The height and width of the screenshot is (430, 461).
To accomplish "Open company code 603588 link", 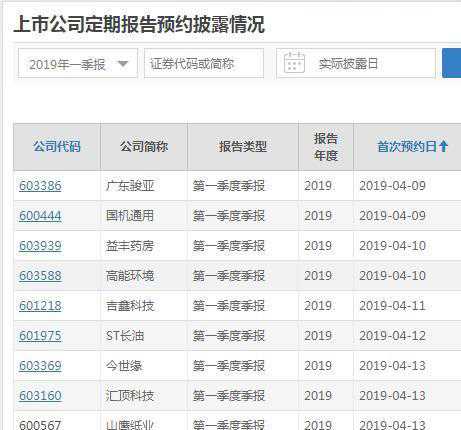I will (40, 276).
